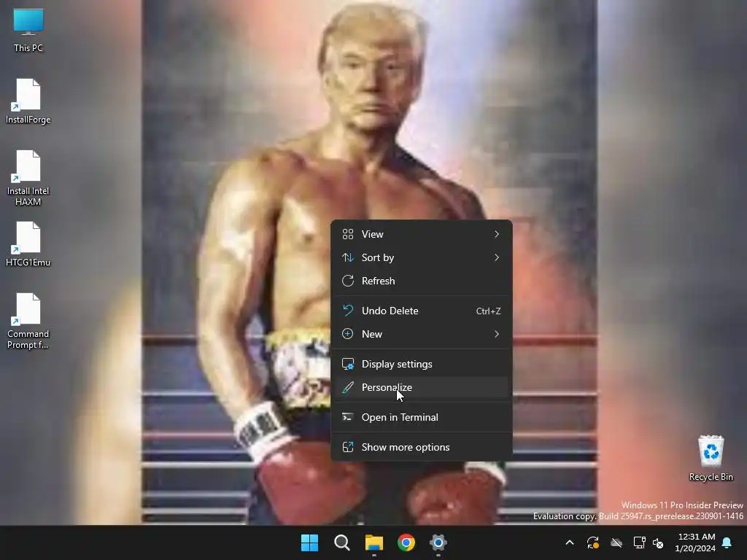This screenshot has width=747, height=560.
Task: Click the network display tray icon
Action: 639,542
